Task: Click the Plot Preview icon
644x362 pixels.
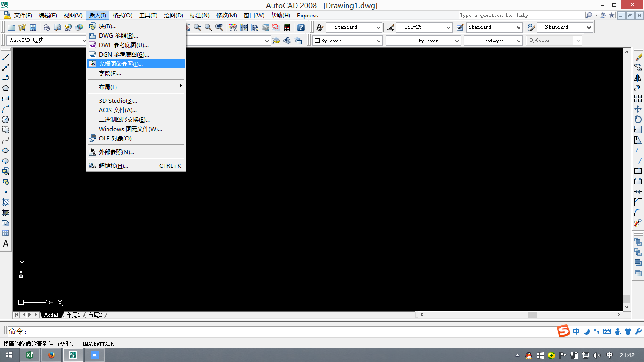Action: pyautogui.click(x=58, y=27)
